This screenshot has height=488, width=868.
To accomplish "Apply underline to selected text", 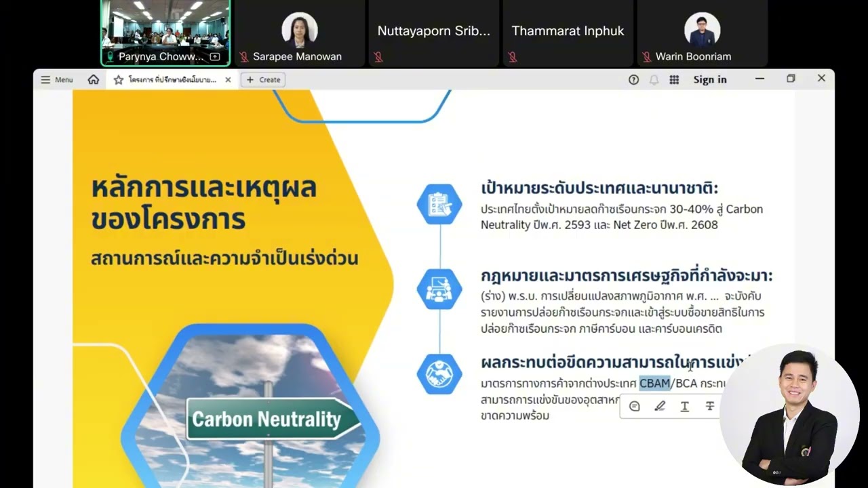I will (x=685, y=406).
